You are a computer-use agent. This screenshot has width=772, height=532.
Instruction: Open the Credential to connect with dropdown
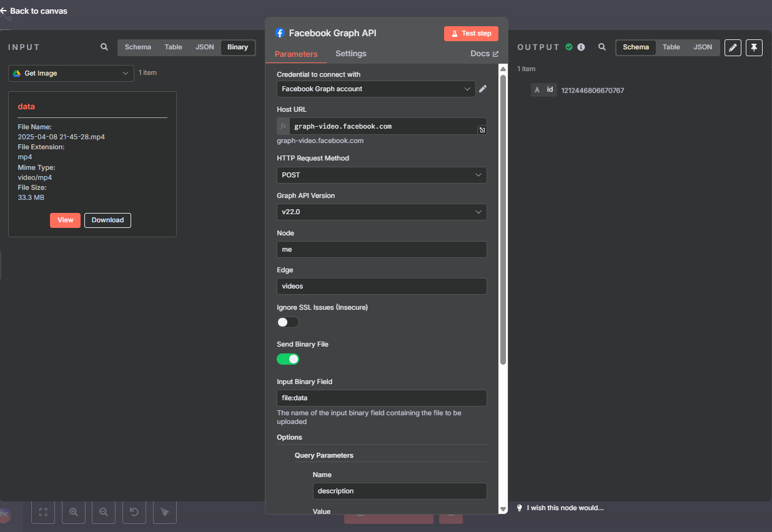376,89
